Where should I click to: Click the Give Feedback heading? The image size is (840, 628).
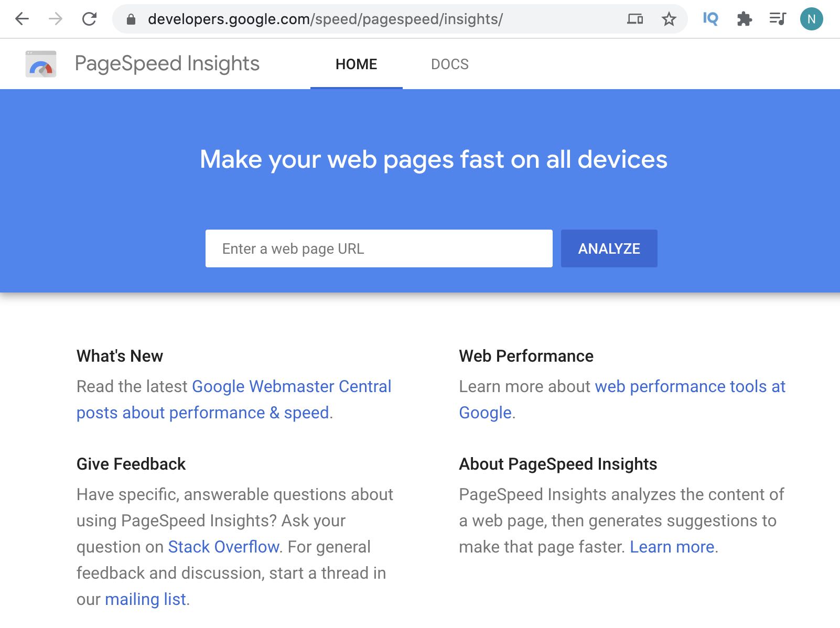click(131, 464)
